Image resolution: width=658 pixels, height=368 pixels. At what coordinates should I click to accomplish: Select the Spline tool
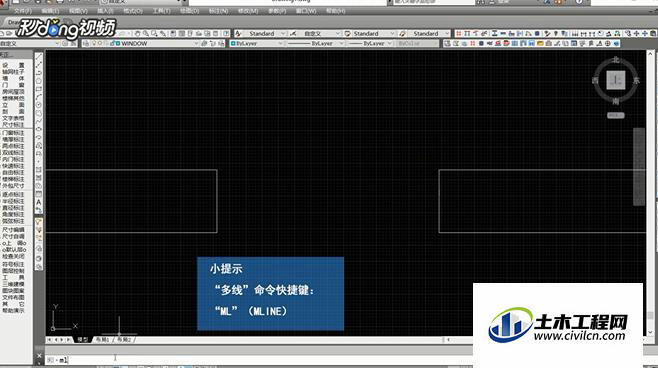pos(39,121)
